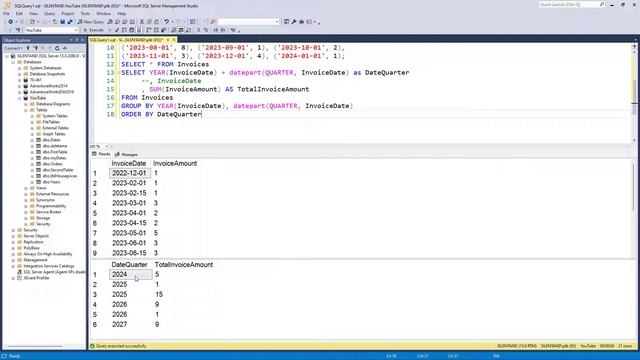Click the Save file toolbar icon
This screenshot has height=360, width=640.
(62, 22)
